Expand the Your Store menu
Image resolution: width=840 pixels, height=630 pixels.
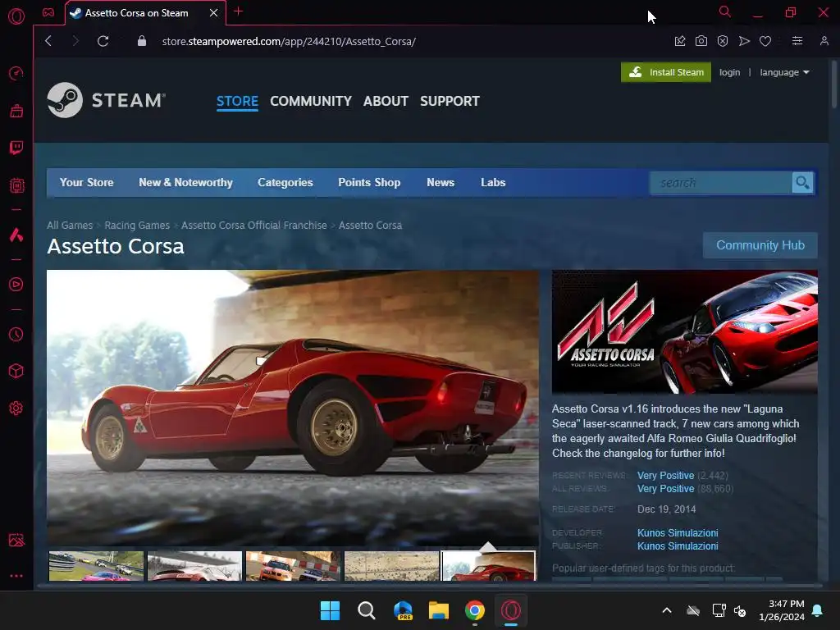tap(86, 183)
